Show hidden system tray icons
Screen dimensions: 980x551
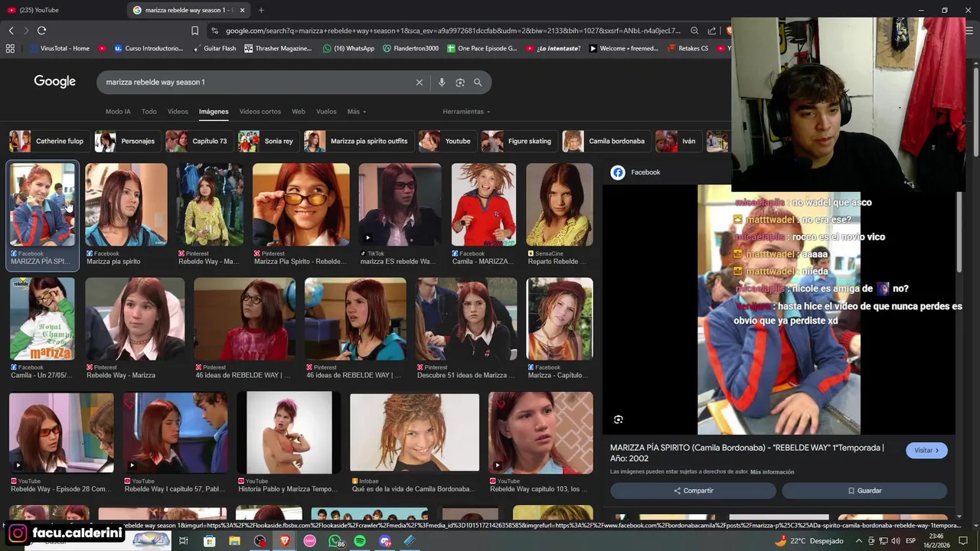[859, 541]
